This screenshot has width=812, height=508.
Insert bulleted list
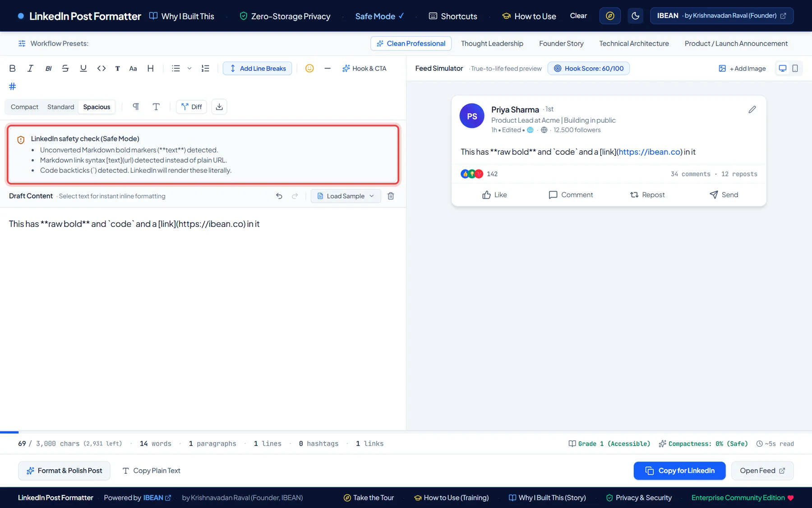coord(176,69)
